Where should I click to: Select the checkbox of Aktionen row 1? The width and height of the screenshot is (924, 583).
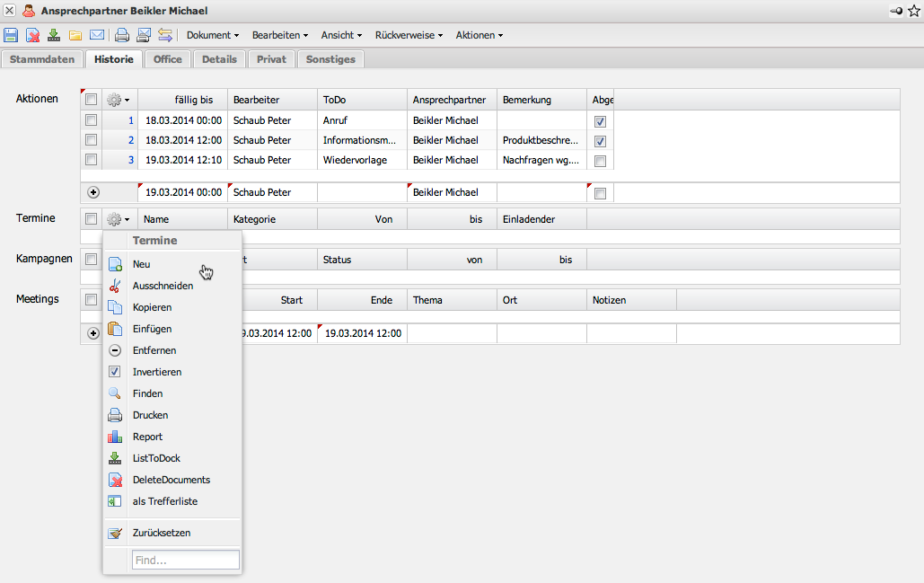(x=91, y=120)
